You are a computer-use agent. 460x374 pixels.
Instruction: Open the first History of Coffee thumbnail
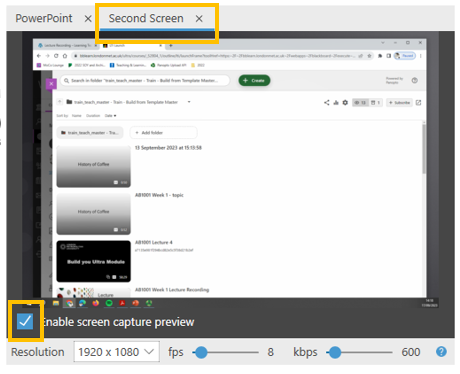tap(93, 166)
